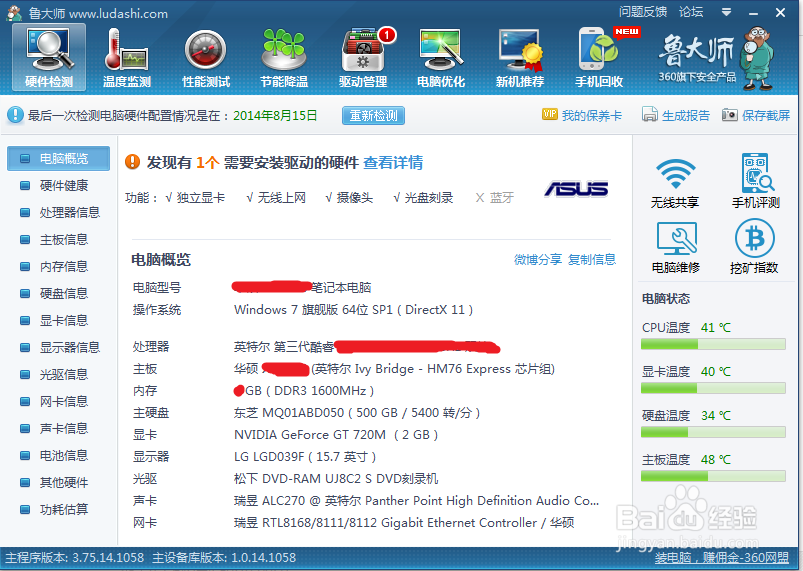Click the 松下 DVD-RAM UJ8C2 text
803x571 pixels.
tap(336, 479)
